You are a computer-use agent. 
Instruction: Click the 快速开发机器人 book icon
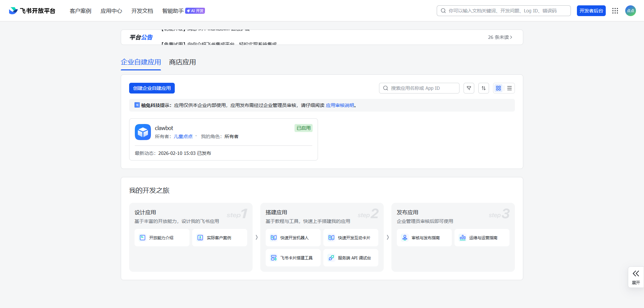pos(274,238)
